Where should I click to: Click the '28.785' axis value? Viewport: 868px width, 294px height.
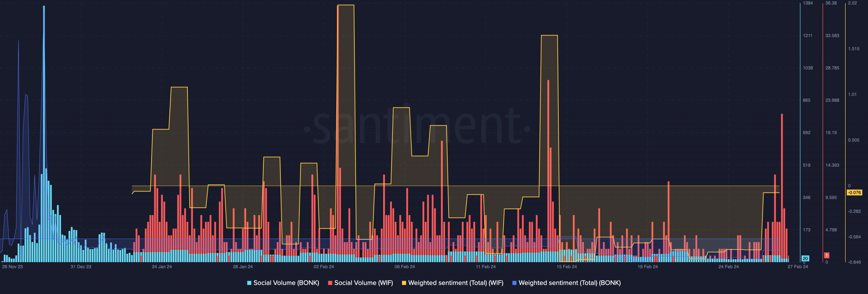pos(832,68)
